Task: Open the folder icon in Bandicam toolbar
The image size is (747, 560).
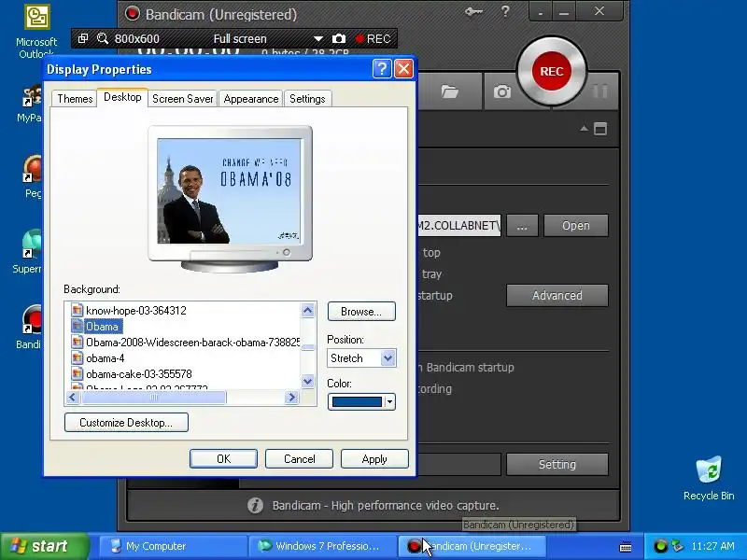Action: [x=449, y=91]
